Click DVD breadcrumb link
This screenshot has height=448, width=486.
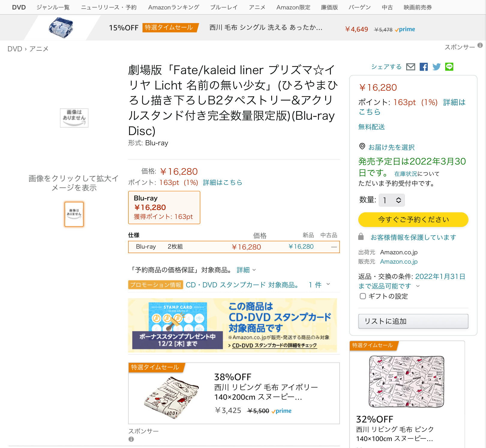pos(15,49)
